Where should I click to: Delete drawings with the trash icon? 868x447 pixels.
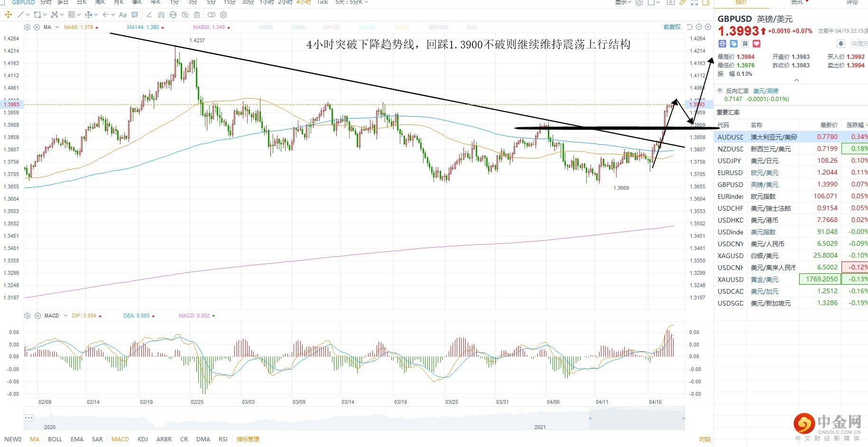point(197,15)
